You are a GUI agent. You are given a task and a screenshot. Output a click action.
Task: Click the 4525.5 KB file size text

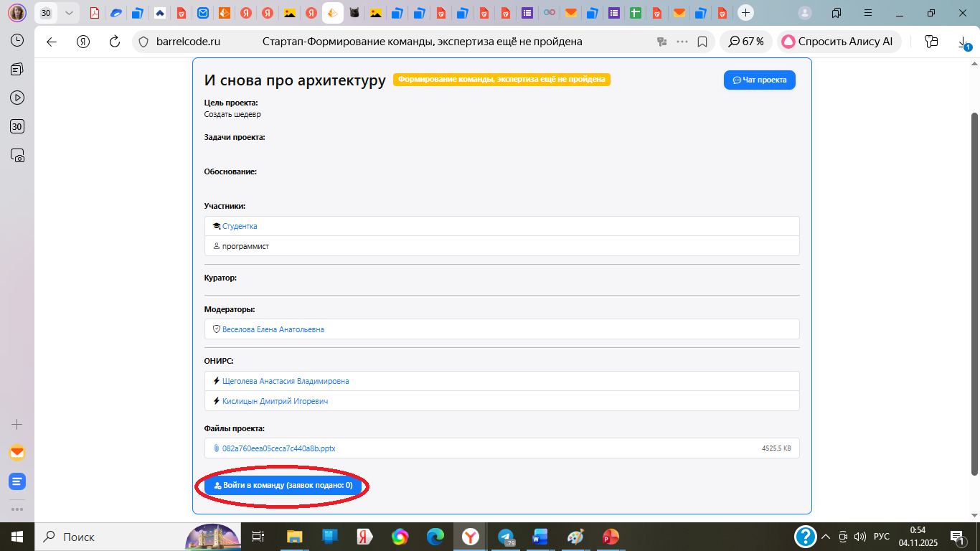(776, 448)
